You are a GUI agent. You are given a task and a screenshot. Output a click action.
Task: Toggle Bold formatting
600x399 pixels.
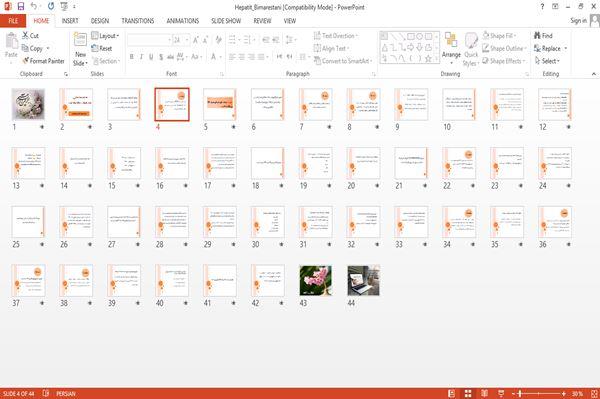(132, 57)
